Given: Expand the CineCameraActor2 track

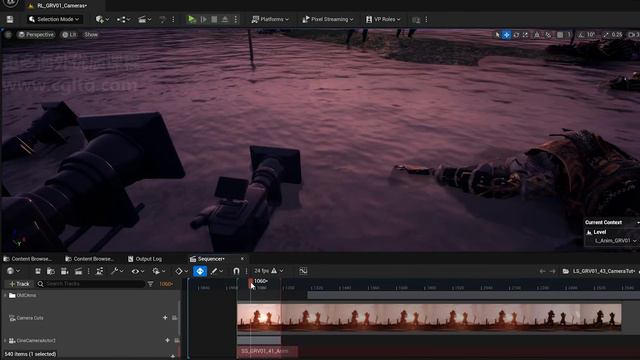Looking at the screenshot, I should [5, 340].
